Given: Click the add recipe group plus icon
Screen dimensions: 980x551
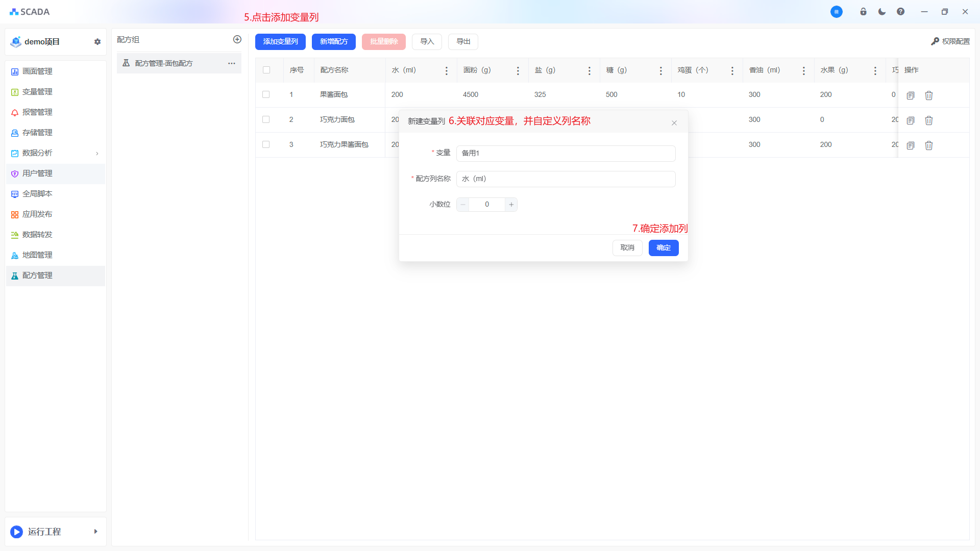Looking at the screenshot, I should [237, 39].
